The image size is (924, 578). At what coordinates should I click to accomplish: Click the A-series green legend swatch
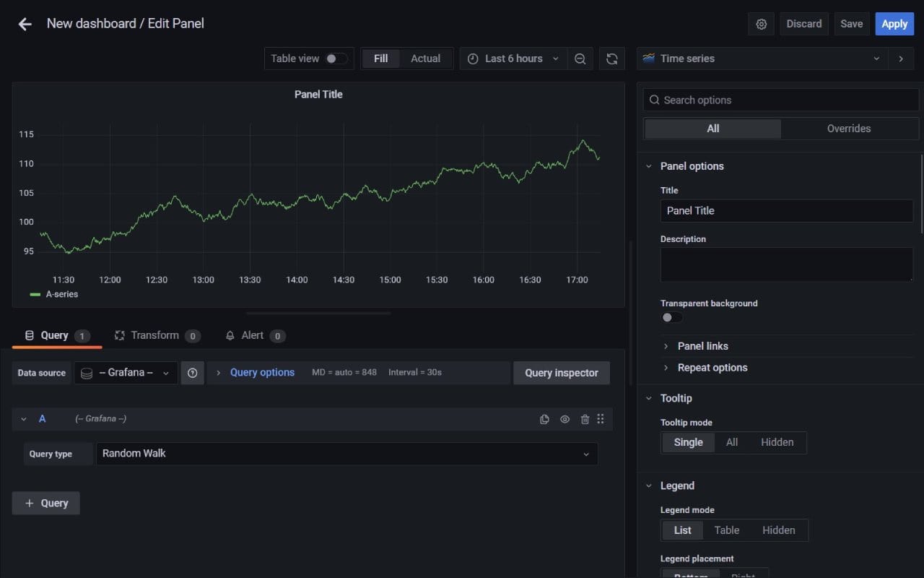(x=33, y=294)
